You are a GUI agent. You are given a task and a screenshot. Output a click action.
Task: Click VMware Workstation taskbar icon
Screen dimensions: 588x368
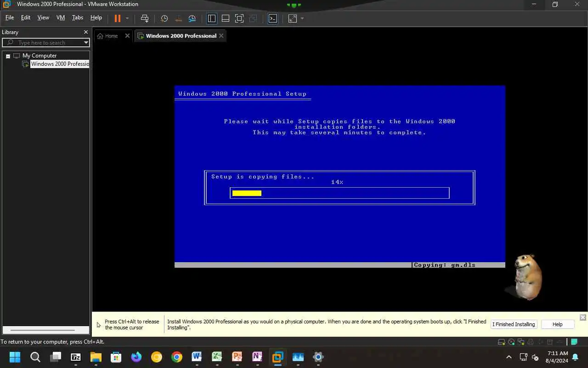pyautogui.click(x=277, y=357)
